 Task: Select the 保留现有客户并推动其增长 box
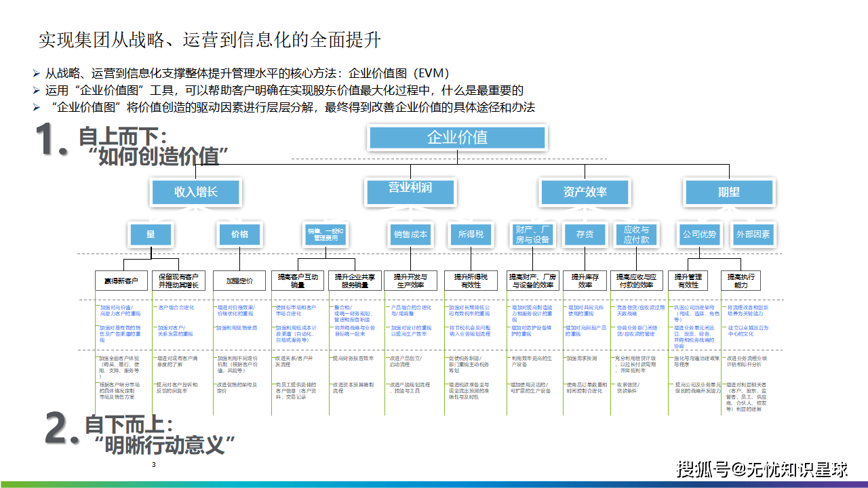(x=178, y=281)
